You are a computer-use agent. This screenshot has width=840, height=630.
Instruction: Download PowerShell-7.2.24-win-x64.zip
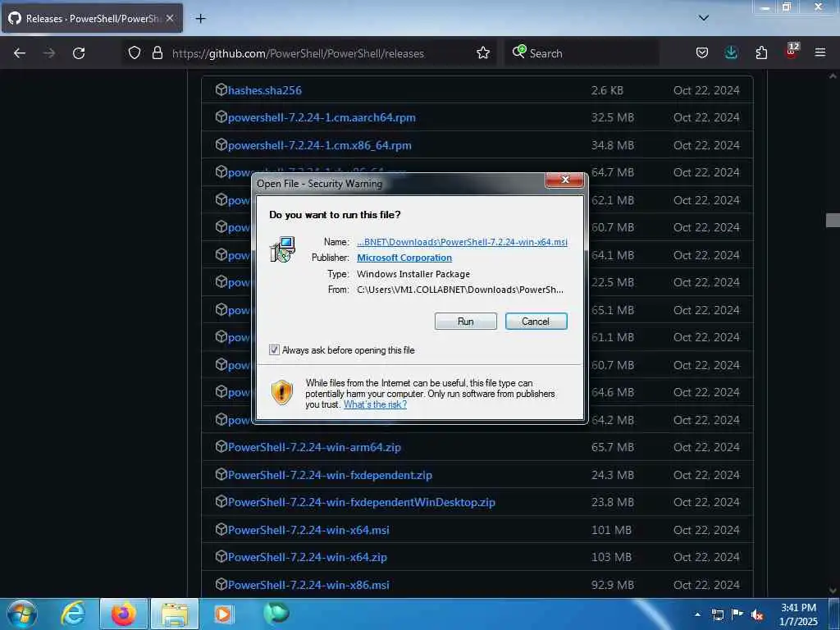[308, 558]
